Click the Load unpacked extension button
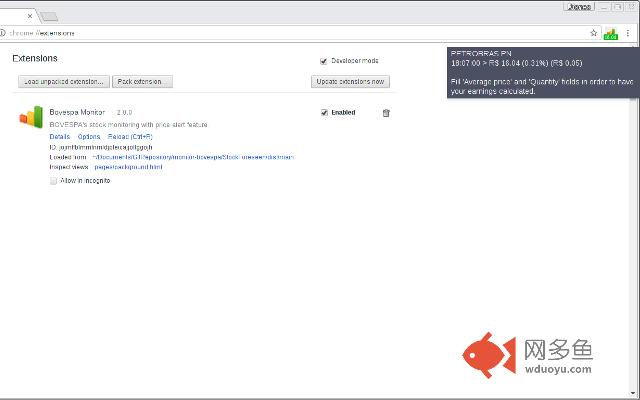Image resolution: width=640 pixels, height=400 pixels. (x=64, y=82)
